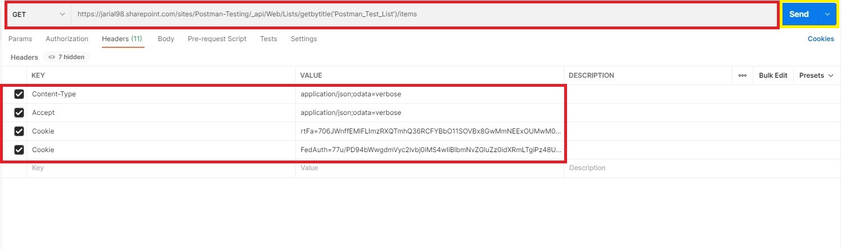Open the Authorization tab
This screenshot has height=249, width=868.
tap(67, 39)
